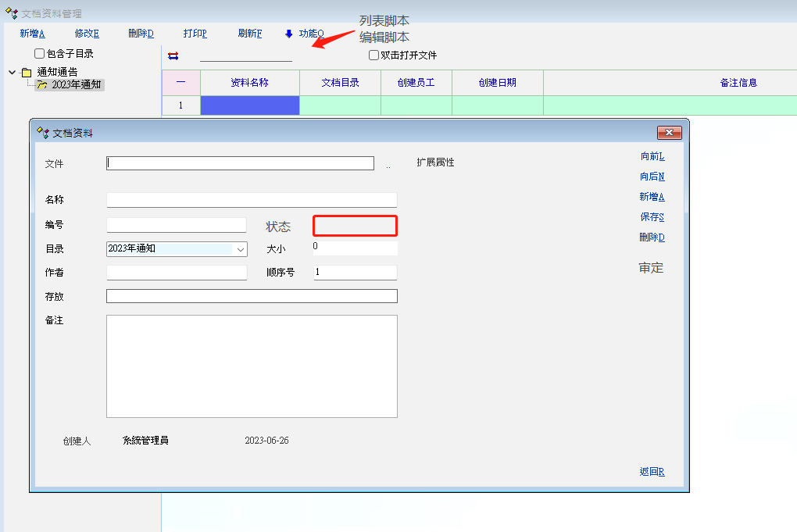Click the 通知通告 folder icon

pyautogui.click(x=27, y=73)
